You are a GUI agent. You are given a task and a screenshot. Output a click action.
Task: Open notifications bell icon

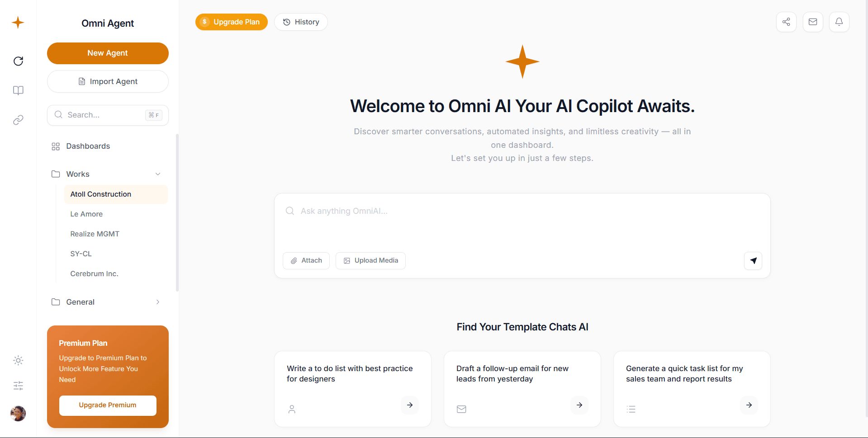pos(839,22)
